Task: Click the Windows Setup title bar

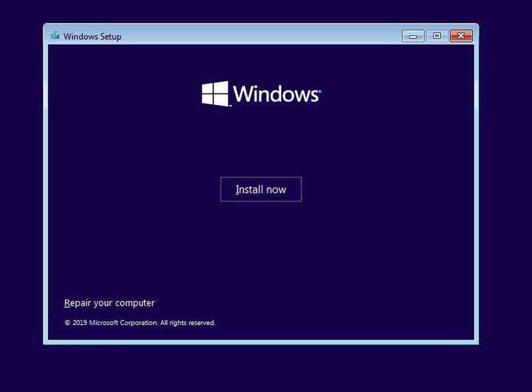Action: pyautogui.click(x=266, y=37)
